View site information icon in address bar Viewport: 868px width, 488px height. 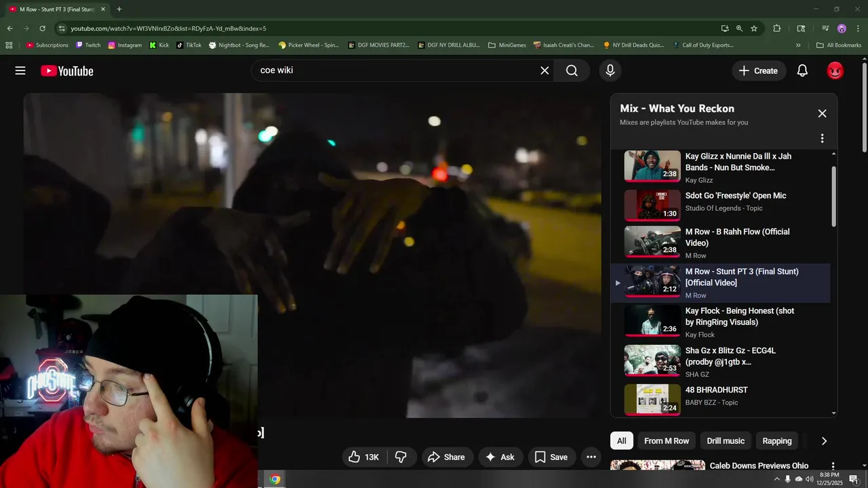62,28
